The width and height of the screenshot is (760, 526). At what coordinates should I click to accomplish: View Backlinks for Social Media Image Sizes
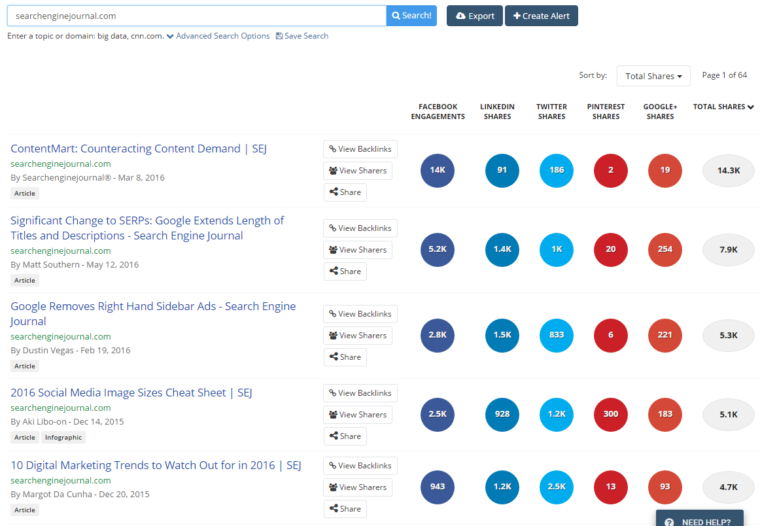click(360, 393)
